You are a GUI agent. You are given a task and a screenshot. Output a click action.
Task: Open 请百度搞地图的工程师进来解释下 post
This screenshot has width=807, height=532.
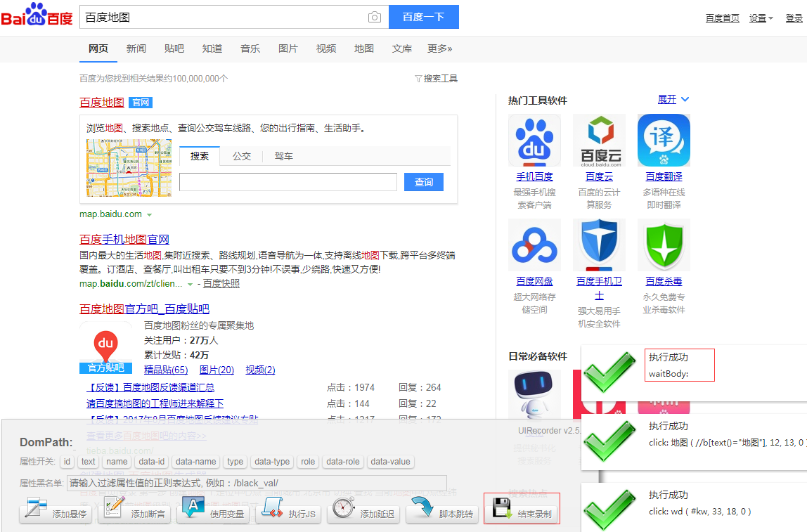[155, 403]
